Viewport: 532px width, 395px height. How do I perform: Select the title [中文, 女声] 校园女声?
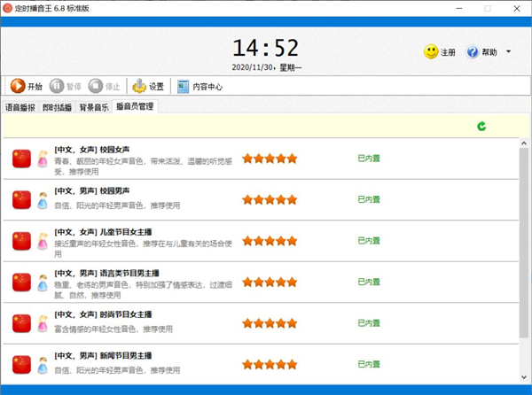92,150
